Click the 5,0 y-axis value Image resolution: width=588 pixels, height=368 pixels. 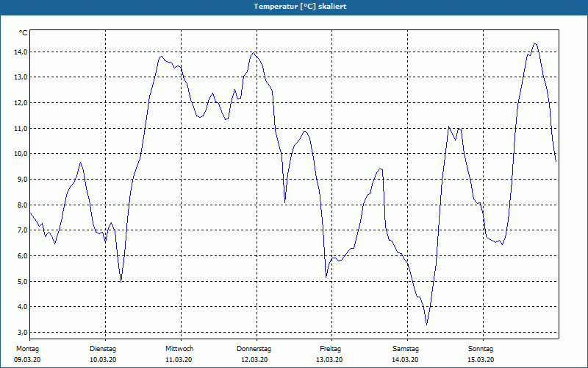click(23, 281)
